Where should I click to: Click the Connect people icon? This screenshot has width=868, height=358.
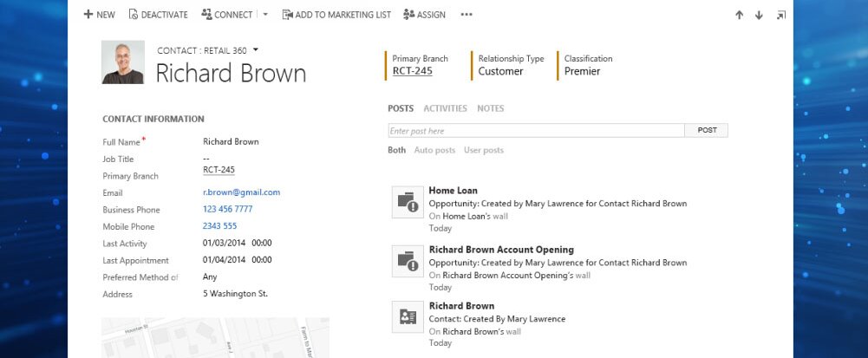[x=206, y=15]
